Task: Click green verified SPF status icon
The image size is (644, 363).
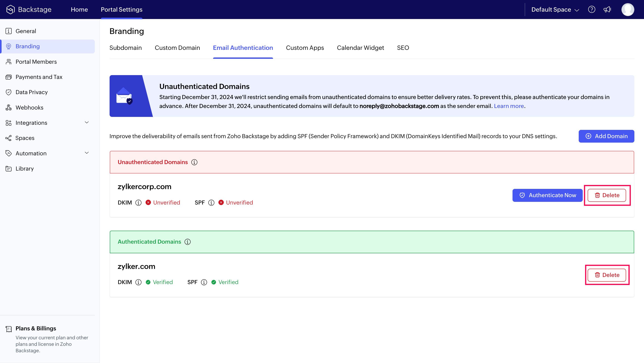Action: (214, 282)
